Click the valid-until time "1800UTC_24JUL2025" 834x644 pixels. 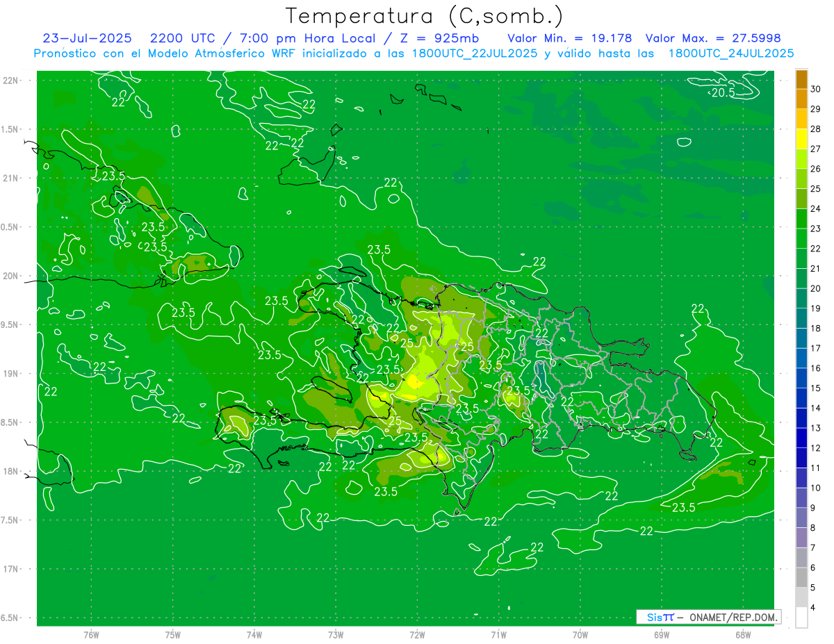pos(731,53)
